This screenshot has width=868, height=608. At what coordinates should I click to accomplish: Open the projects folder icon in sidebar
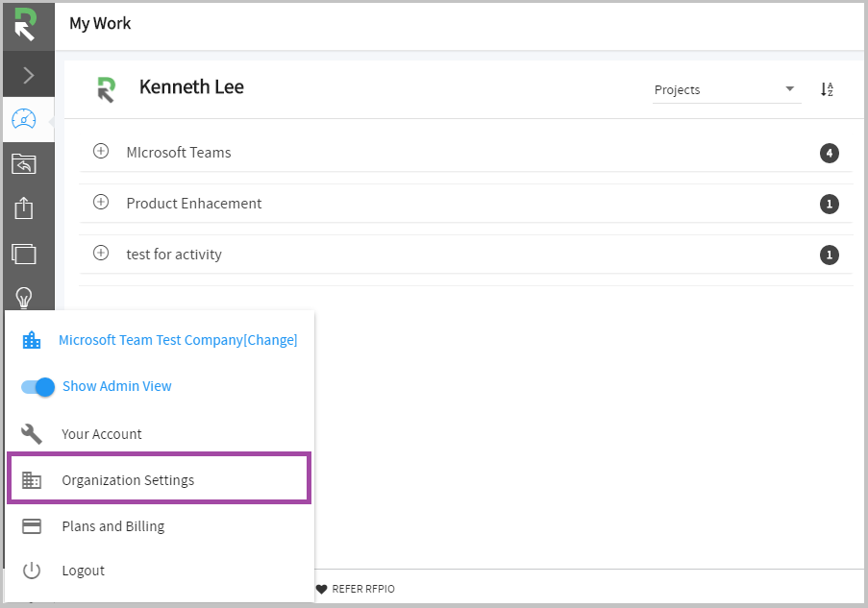24,163
